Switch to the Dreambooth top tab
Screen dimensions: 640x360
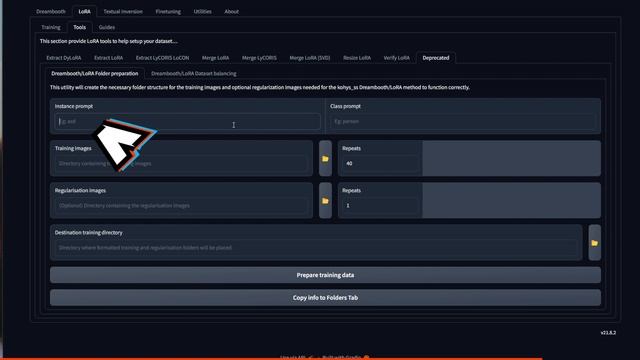pyautogui.click(x=51, y=11)
